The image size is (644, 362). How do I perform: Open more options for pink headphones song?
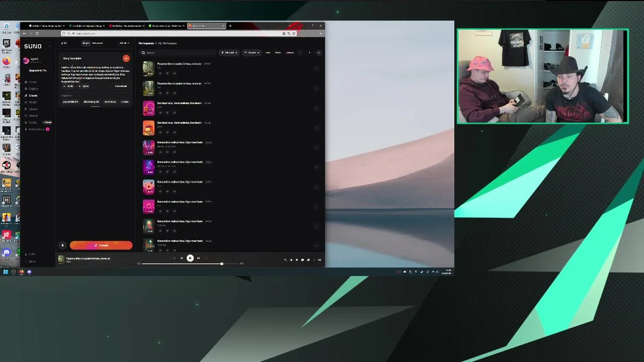point(316,108)
